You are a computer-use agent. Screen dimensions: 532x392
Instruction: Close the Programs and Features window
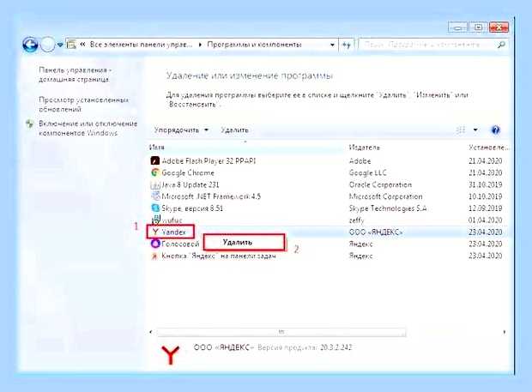[x=499, y=27]
